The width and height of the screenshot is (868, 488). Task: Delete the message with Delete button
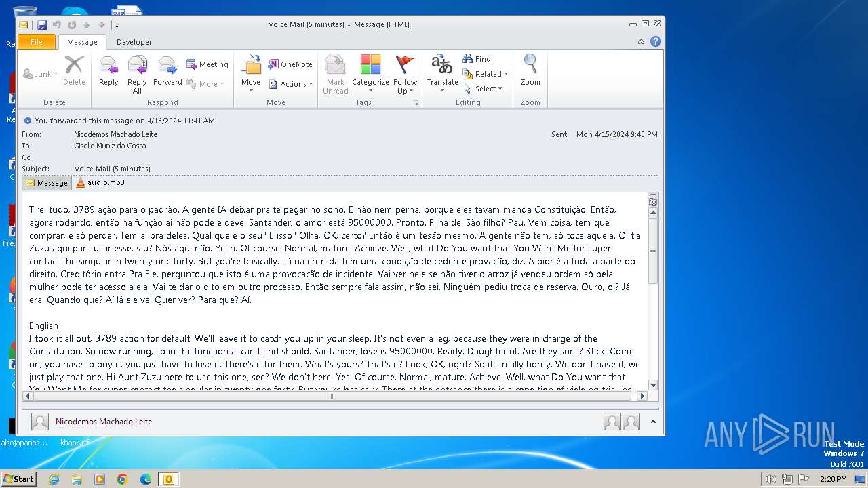(74, 70)
